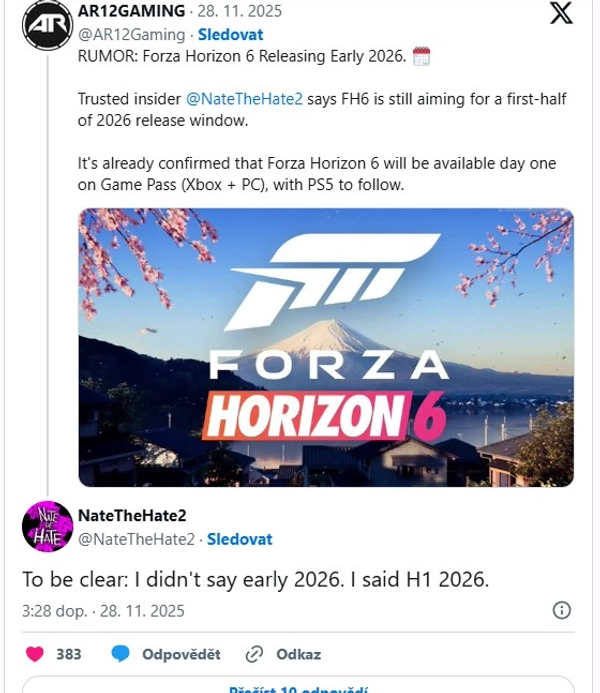Screen dimensions: 600x693
Task: Click the AR12GAMING profile avatar
Action: click(46, 24)
